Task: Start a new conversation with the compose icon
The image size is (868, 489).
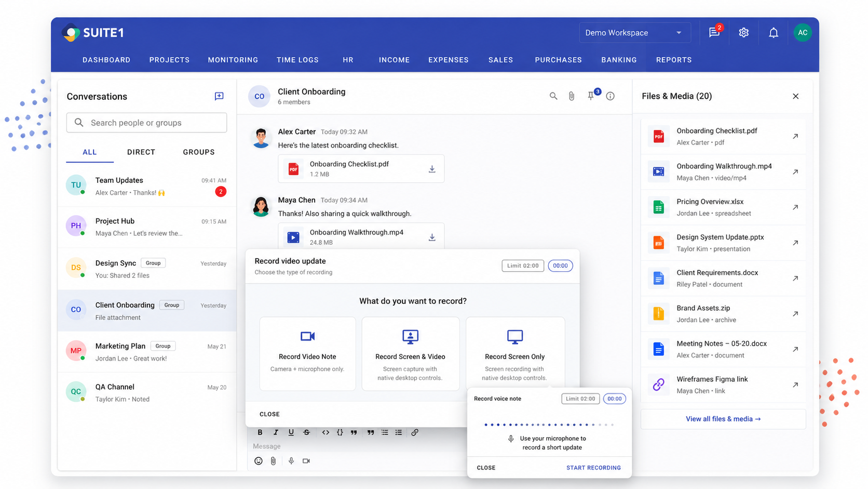Action: [x=219, y=96]
